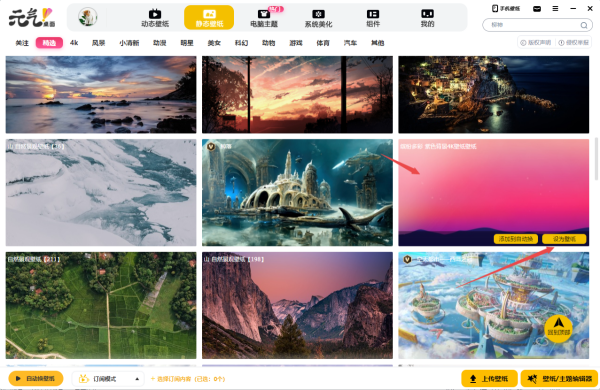Start 自动换壁纸 auto wallpaper change
Screen dimensions: 600x390
coord(36,379)
